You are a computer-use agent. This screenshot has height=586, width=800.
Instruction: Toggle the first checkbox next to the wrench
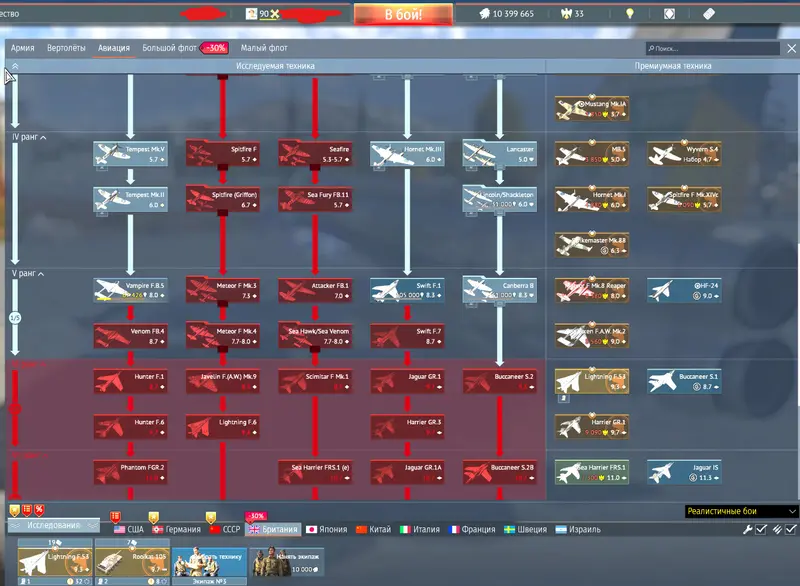(x=763, y=529)
